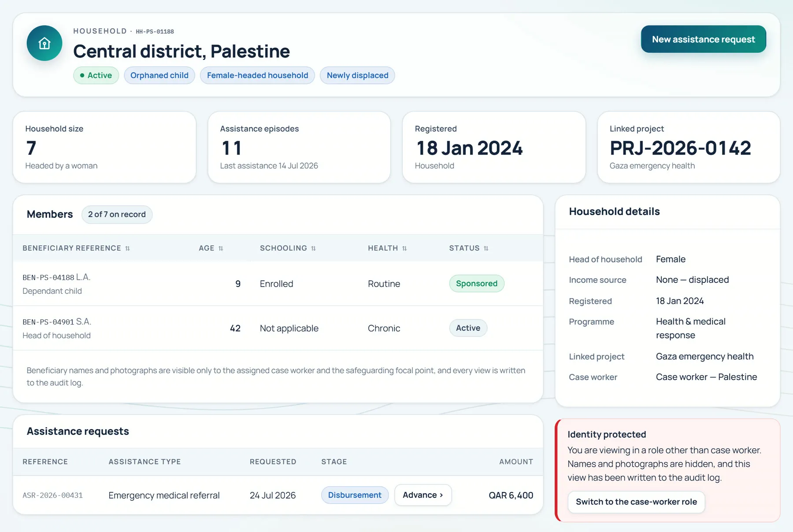793x532 pixels.
Task: Sort by Health column arrows
Action: 404,248
